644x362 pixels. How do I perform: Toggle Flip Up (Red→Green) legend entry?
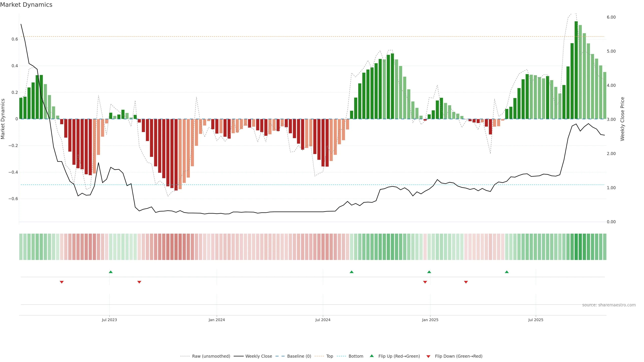[399, 356]
